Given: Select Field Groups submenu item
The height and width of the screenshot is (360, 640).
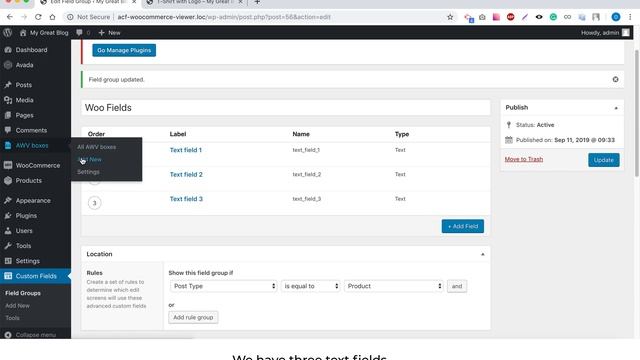Looking at the screenshot, I should (x=23, y=293).
